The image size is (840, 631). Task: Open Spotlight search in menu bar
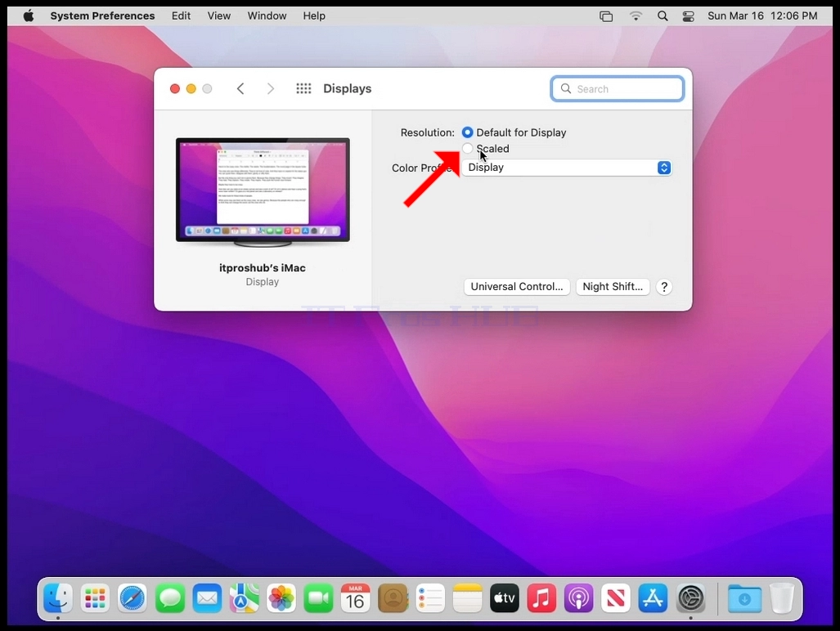click(x=663, y=16)
